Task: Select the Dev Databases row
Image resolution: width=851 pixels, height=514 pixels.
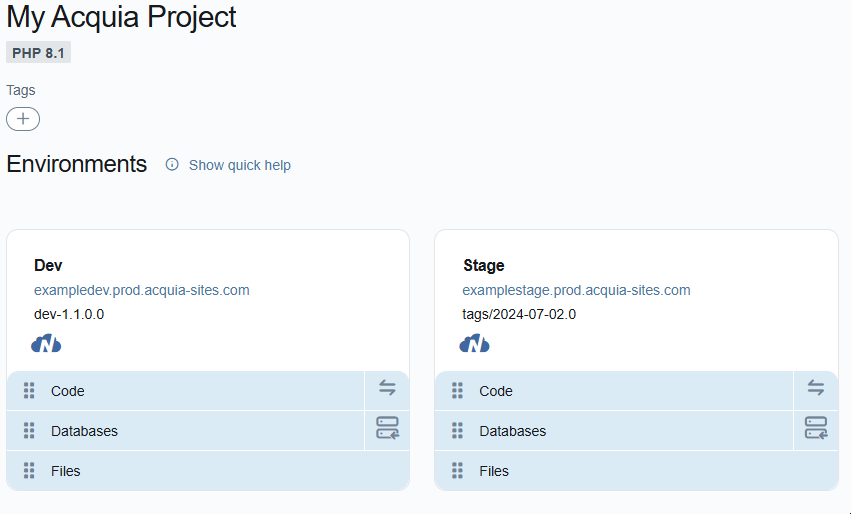Action: point(185,431)
